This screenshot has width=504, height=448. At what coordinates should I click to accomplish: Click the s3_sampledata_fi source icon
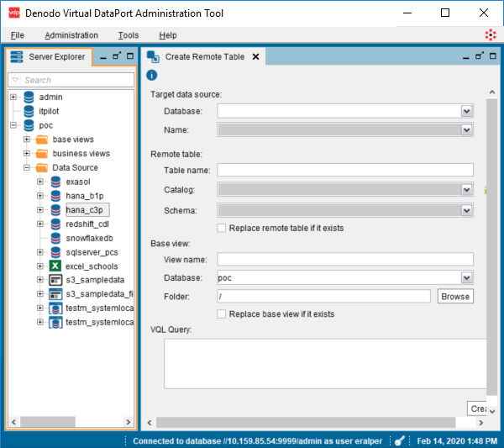pyautogui.click(x=55, y=294)
